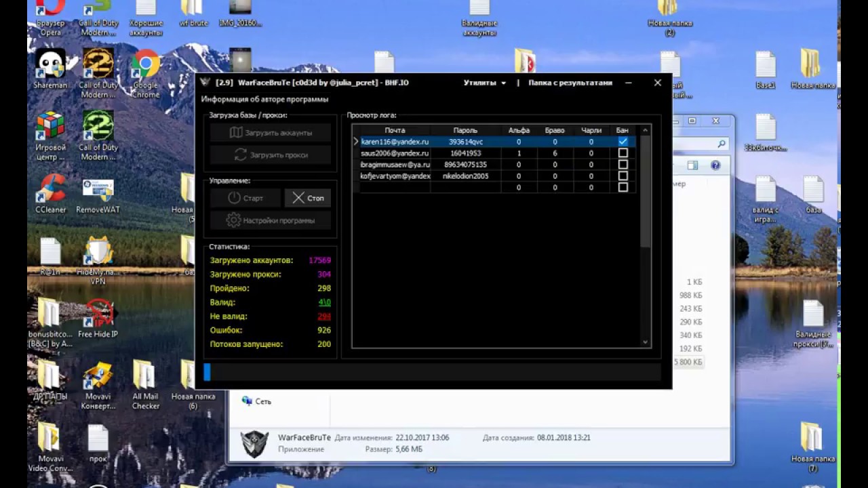Click the Старт button
The height and width of the screenshot is (488, 868).
245,198
